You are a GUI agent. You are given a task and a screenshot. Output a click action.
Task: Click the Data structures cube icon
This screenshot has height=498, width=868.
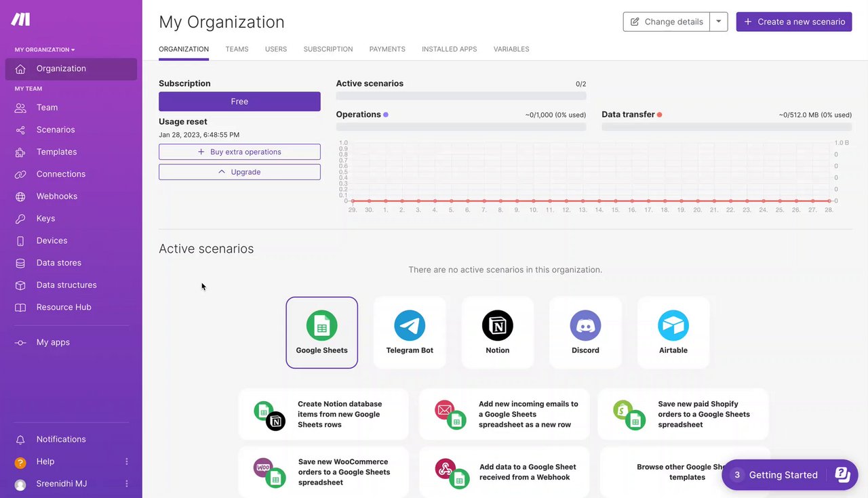tap(20, 285)
